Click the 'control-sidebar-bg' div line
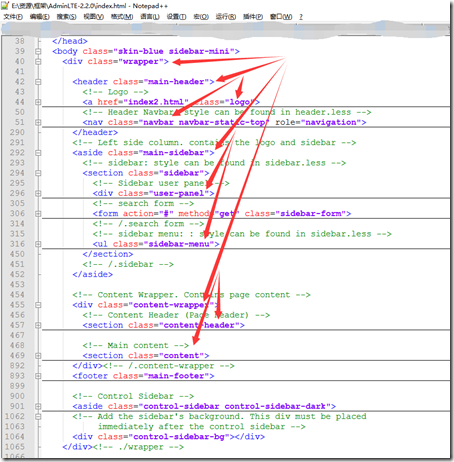This screenshot has width=454, height=462. pyautogui.click(x=169, y=437)
